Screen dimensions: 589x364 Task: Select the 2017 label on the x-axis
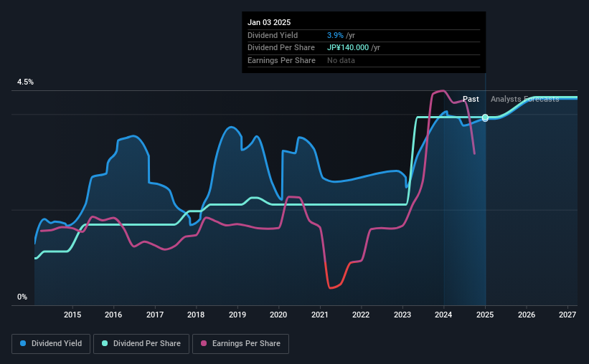(155, 315)
